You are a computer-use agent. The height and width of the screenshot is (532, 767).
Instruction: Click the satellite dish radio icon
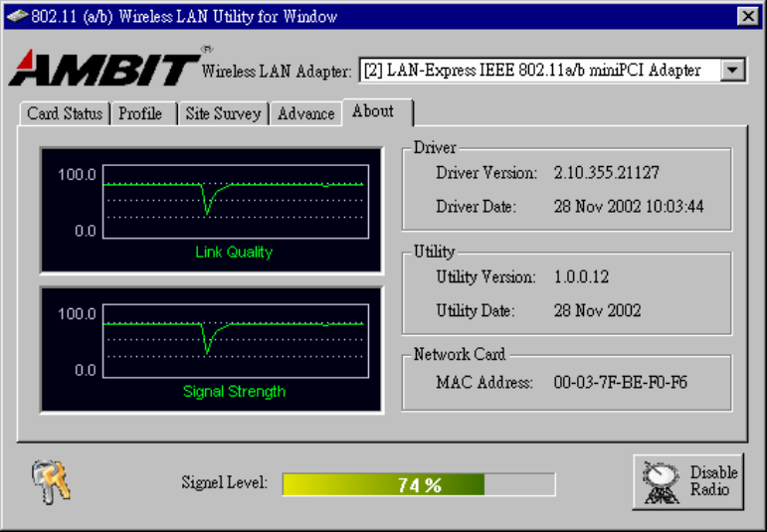tap(662, 483)
